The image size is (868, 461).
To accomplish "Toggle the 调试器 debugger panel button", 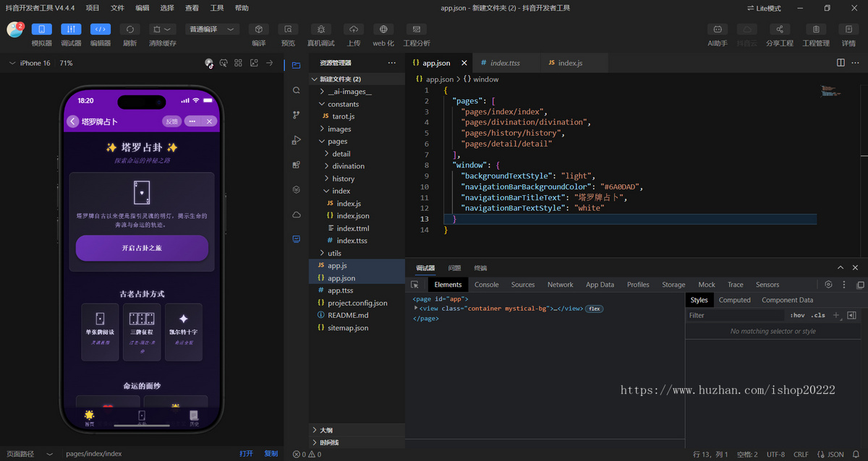I will (x=71, y=30).
